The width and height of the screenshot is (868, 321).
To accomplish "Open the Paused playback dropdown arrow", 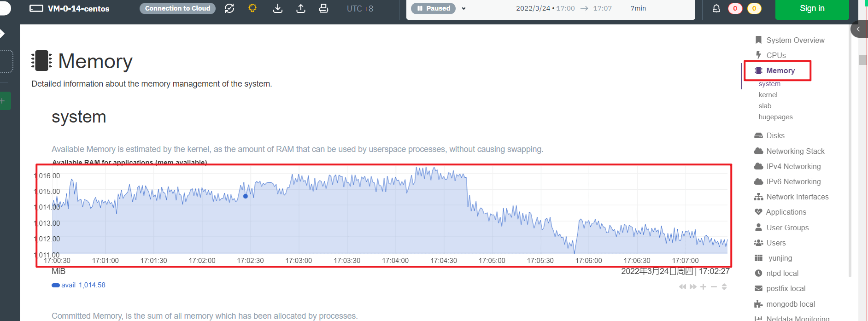I will click(x=463, y=8).
